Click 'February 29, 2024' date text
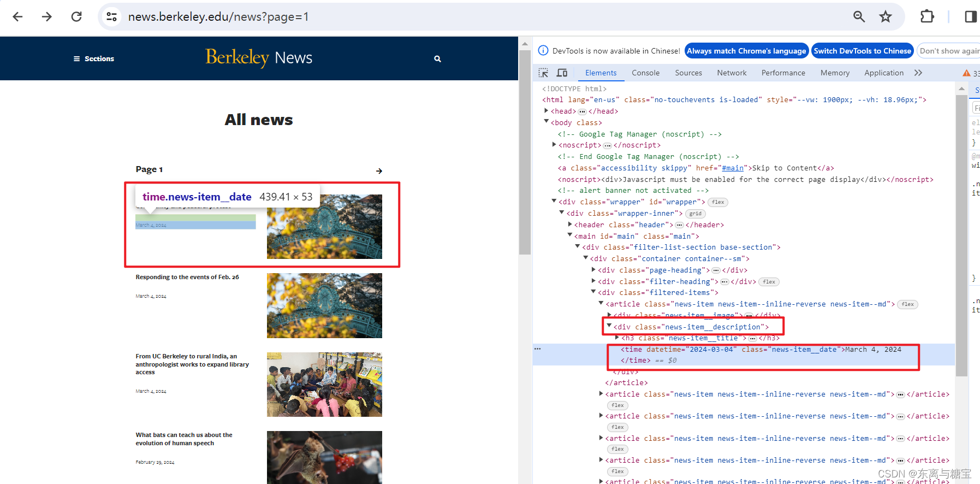 [155, 462]
